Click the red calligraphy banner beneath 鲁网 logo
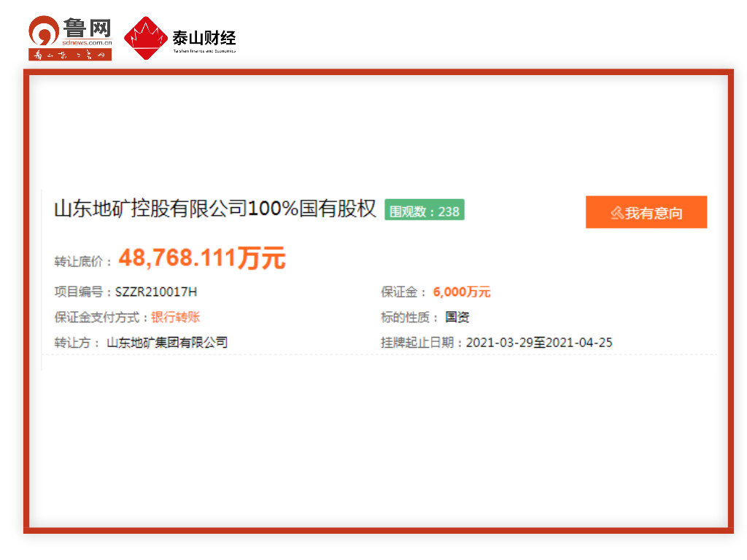Viewport: 747px width, 560px height. (70, 55)
